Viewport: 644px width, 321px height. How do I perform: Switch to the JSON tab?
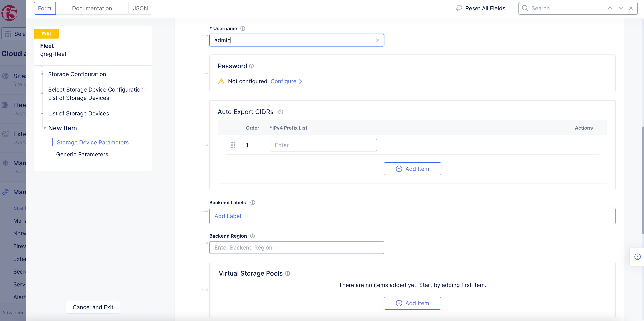140,8
